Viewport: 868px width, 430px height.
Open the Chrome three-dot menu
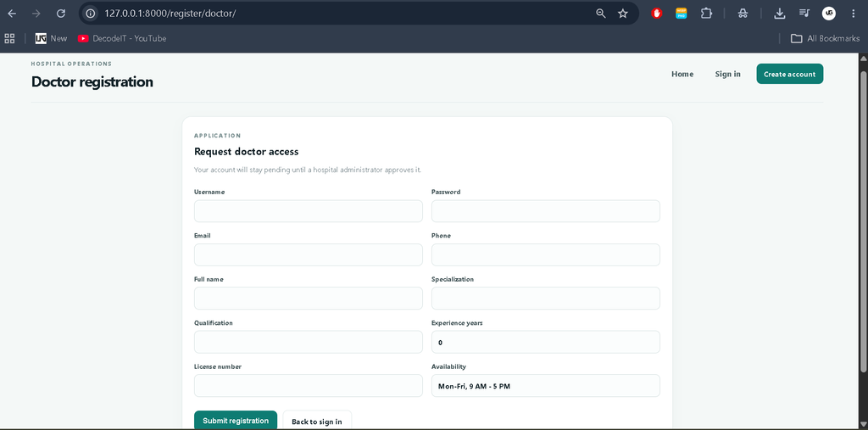853,14
